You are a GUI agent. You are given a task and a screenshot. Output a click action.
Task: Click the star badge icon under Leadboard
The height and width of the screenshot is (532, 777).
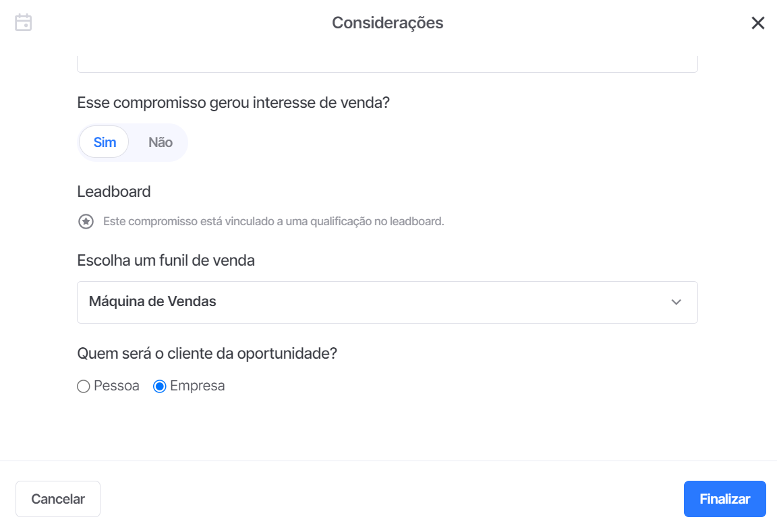coord(86,221)
